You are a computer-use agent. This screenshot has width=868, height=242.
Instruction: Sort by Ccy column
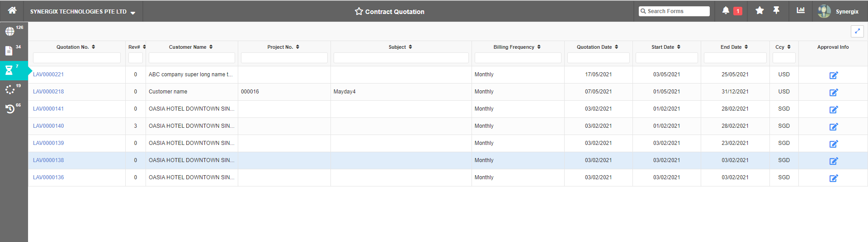point(789,47)
